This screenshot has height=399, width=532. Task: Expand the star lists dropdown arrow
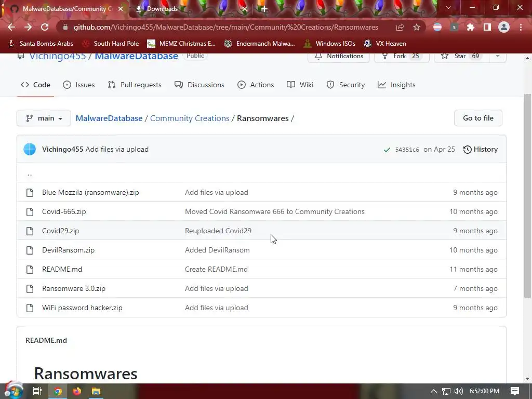tap(498, 56)
